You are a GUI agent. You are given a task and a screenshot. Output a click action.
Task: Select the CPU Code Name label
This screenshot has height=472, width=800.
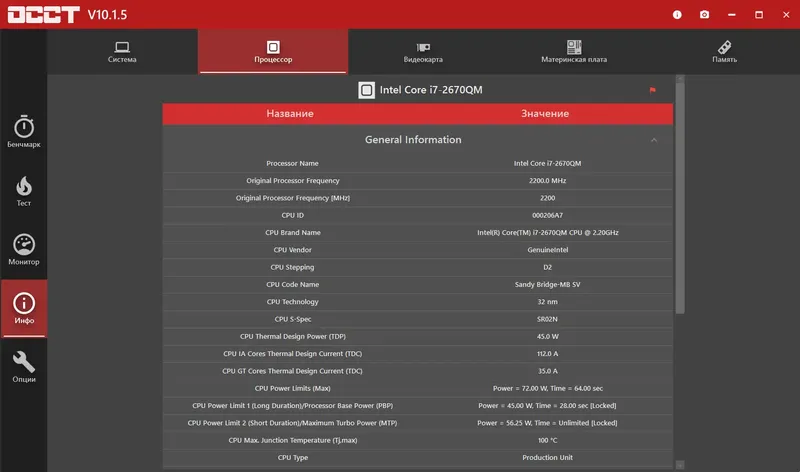click(292, 285)
